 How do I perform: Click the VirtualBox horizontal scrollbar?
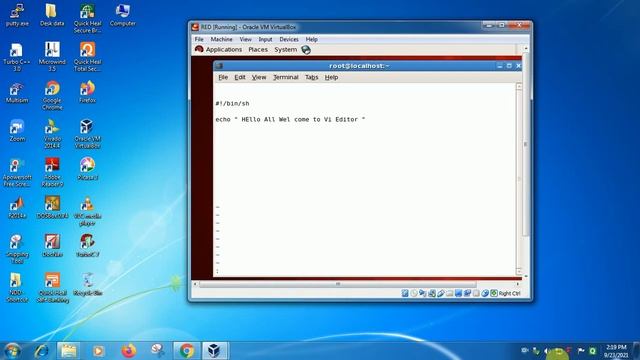[338, 284]
